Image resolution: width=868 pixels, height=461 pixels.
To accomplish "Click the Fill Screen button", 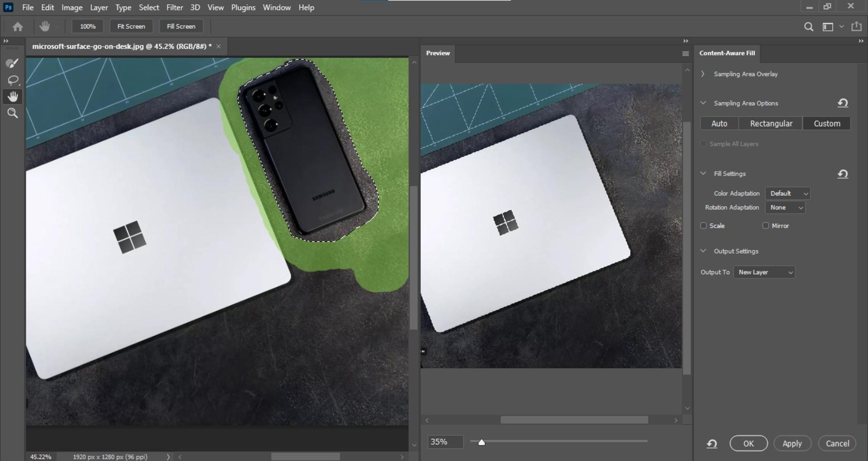I will tap(181, 27).
